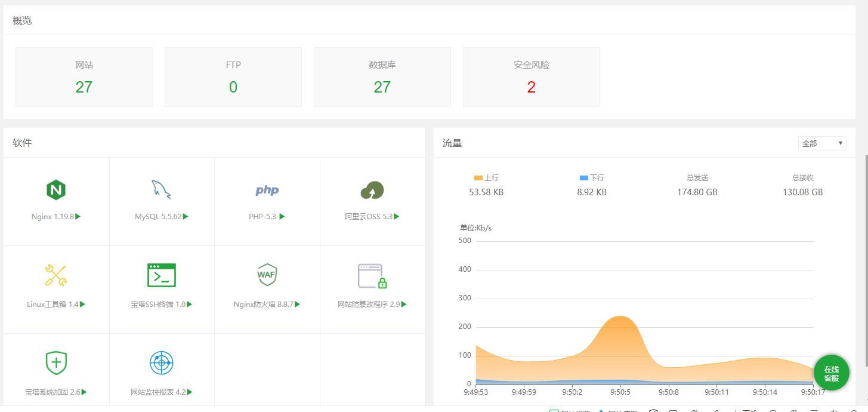The image size is (868, 412).
Task: Toggle the 下行 blue legend marker
Action: pyautogui.click(x=584, y=178)
